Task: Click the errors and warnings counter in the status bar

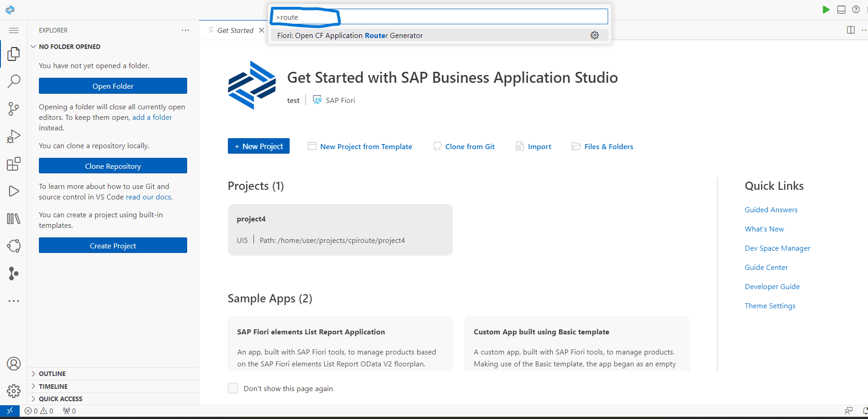Action: (39, 411)
